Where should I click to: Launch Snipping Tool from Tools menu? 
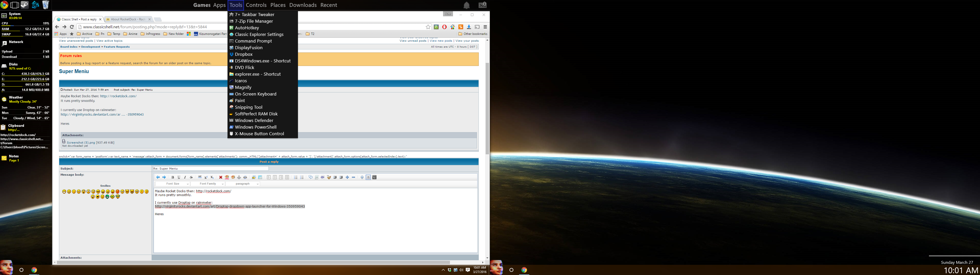(248, 107)
